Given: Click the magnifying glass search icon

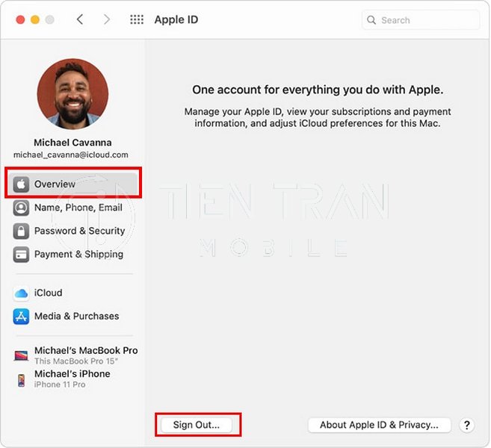Looking at the screenshot, I should 371,20.
